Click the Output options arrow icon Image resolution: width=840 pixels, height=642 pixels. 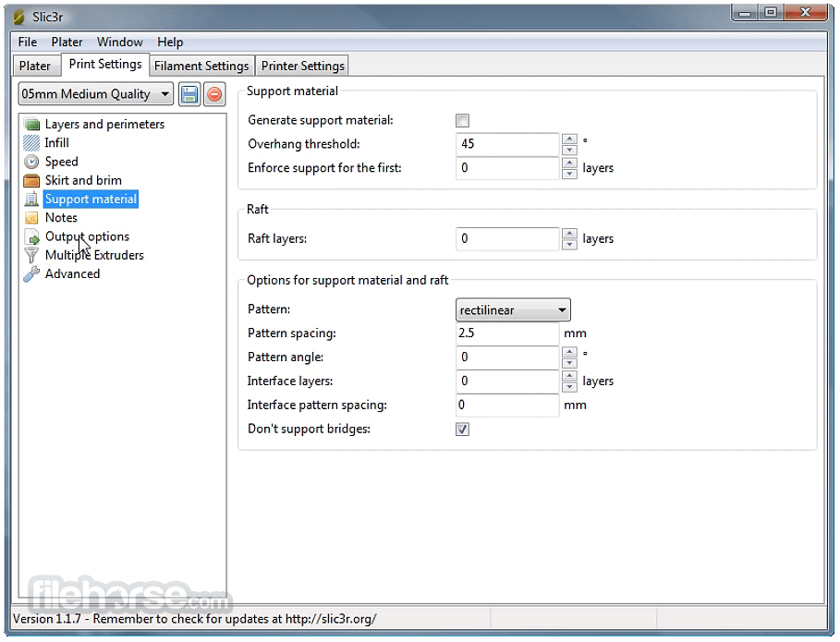[x=32, y=237]
